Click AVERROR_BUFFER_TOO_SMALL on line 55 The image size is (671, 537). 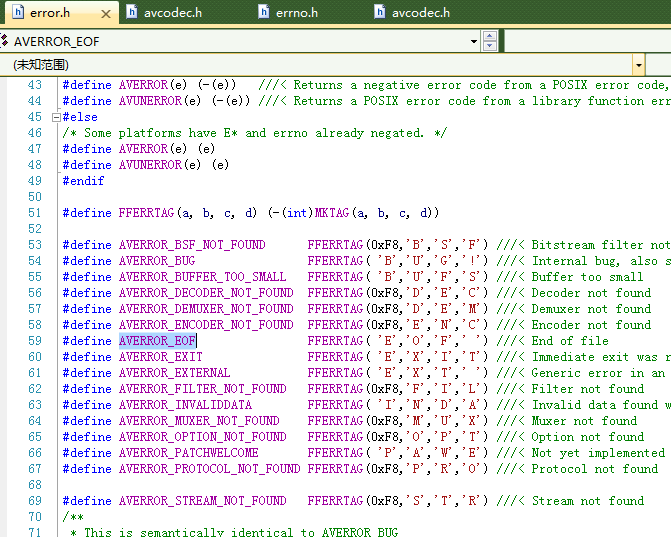coord(202,277)
